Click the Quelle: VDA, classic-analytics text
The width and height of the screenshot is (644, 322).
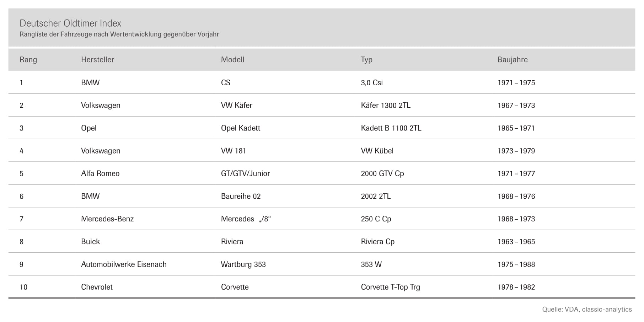[x=587, y=310]
